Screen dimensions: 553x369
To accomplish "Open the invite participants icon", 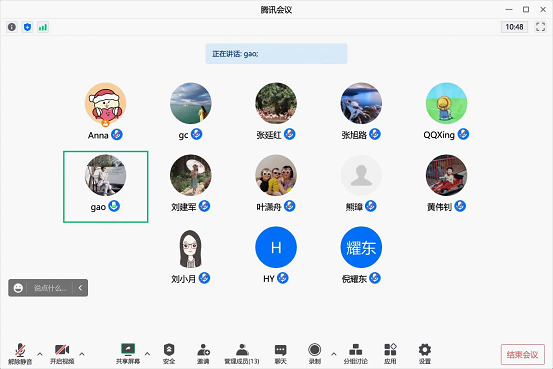I will (x=203, y=353).
